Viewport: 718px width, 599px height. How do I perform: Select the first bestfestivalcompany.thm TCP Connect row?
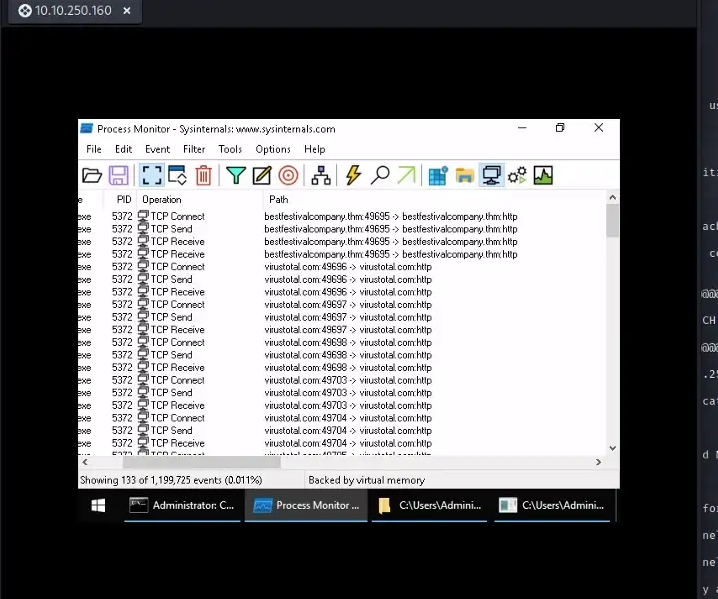tap(342, 216)
